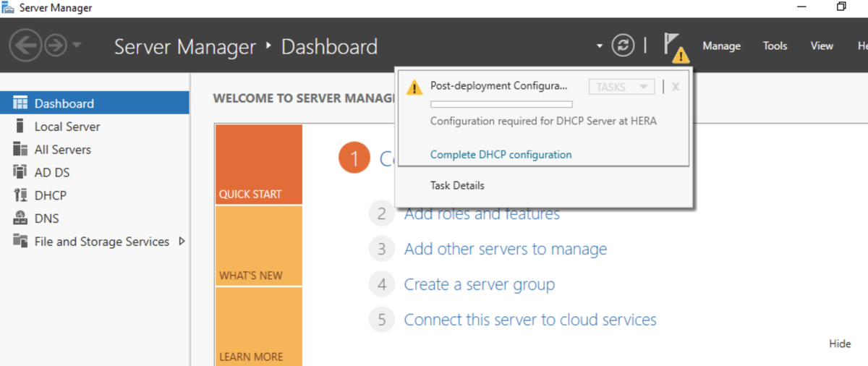Screen dimensions: 868x366
Task: Refresh the Server Manager dashboard
Action: [x=623, y=46]
